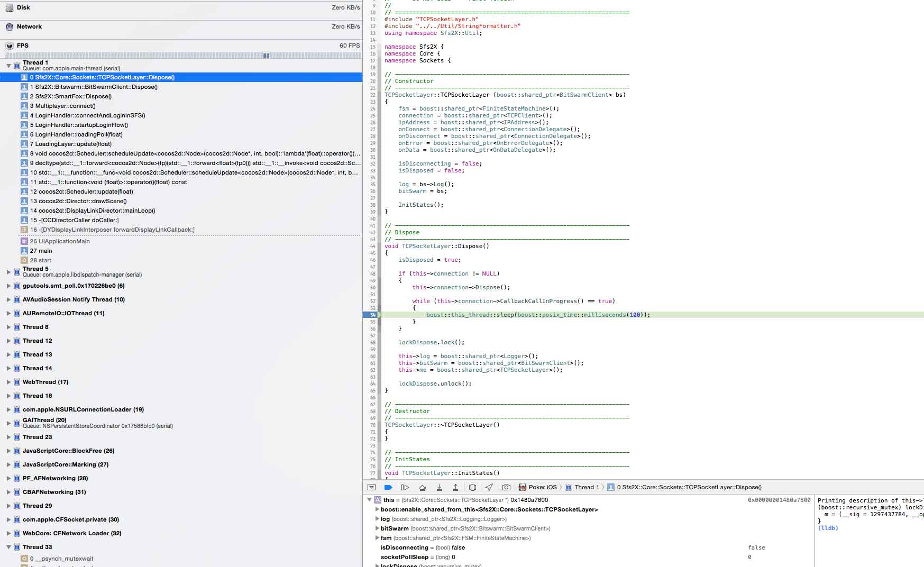Screen dimensions: 924x567
Task: Click the step into icon
Action: (439, 487)
